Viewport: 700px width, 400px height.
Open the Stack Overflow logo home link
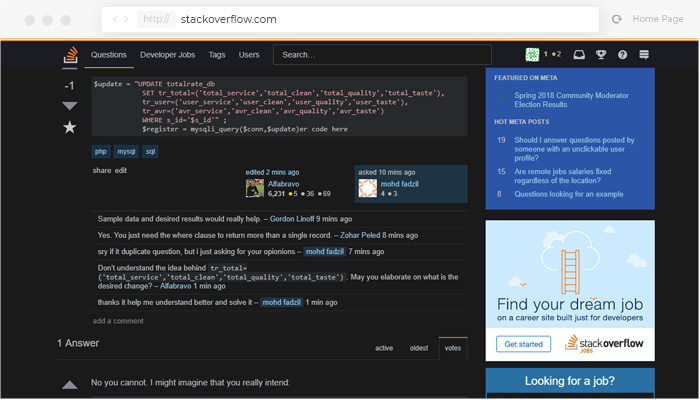70,56
